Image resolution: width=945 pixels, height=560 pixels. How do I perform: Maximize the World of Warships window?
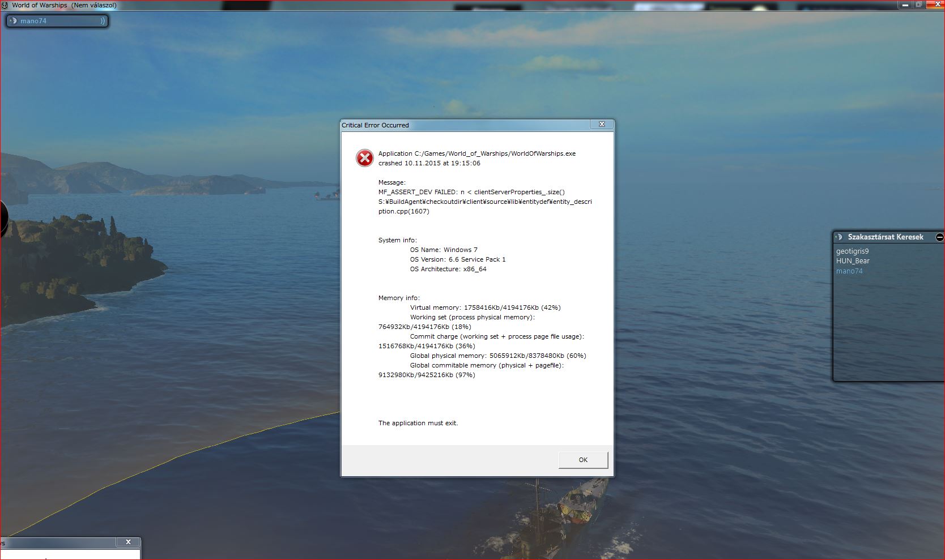[x=918, y=5]
